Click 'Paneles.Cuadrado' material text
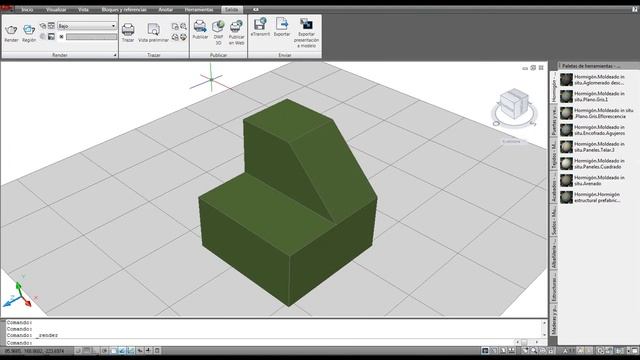The width and height of the screenshot is (640, 360). point(599,164)
